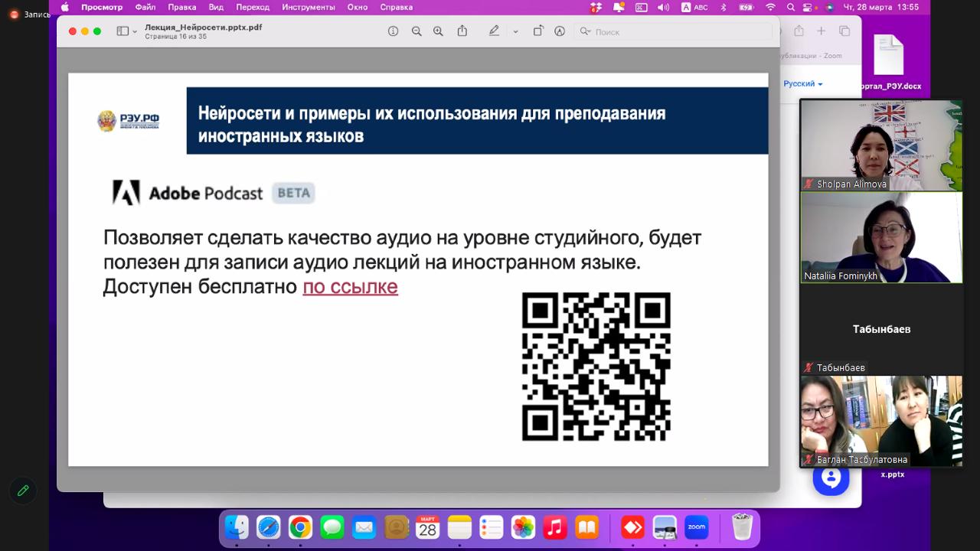Open Messages from the Dock
The height and width of the screenshot is (551, 980).
click(332, 527)
